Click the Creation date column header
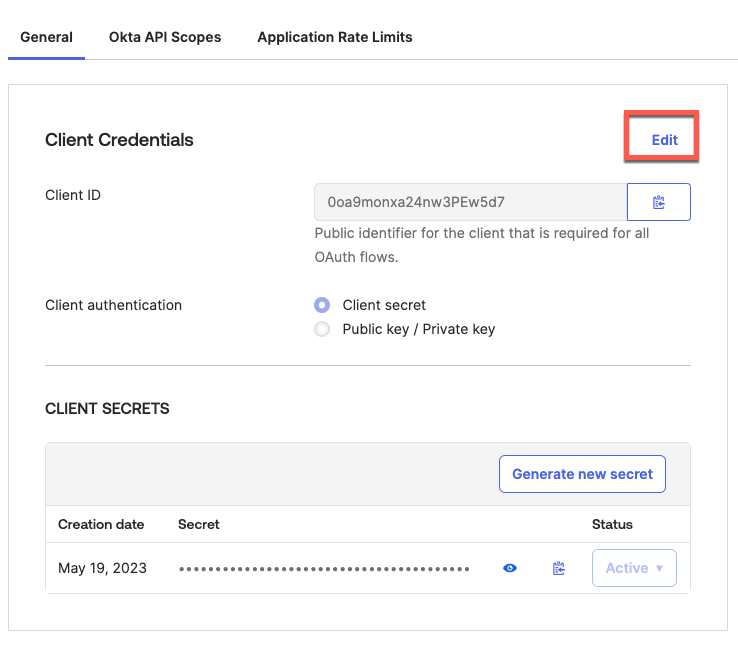738x645 pixels. point(101,524)
